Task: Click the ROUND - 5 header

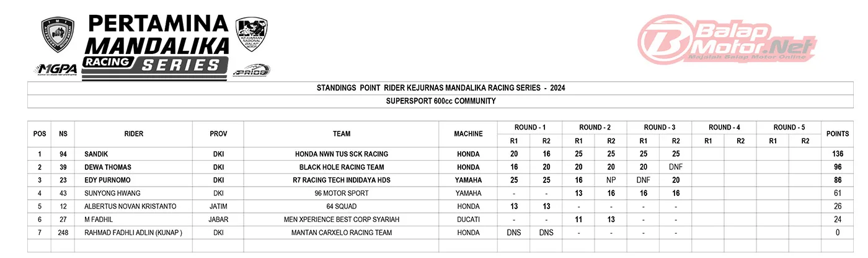Action: (x=789, y=127)
